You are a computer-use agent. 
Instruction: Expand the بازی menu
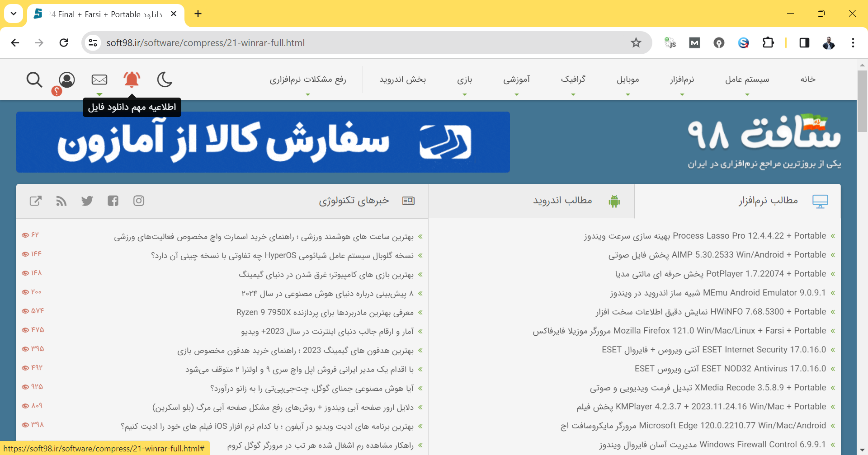(x=465, y=80)
